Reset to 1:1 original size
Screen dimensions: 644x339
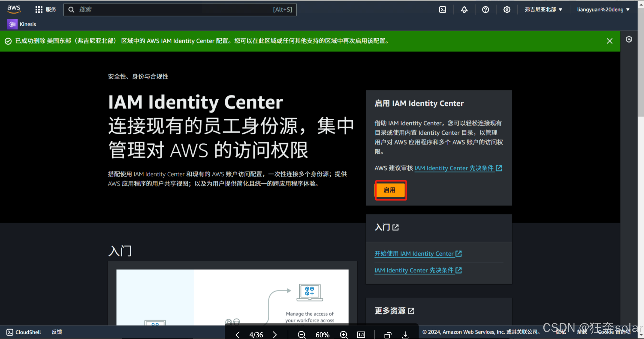361,335
